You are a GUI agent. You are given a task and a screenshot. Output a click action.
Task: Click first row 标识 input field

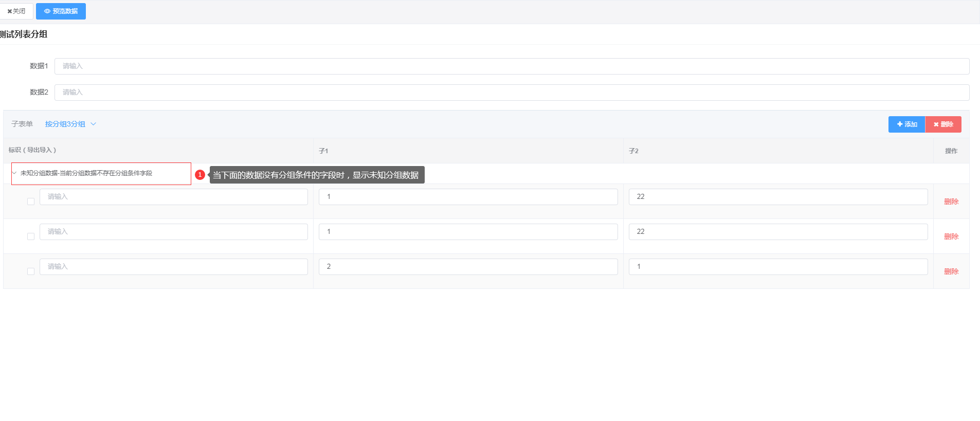tap(173, 197)
